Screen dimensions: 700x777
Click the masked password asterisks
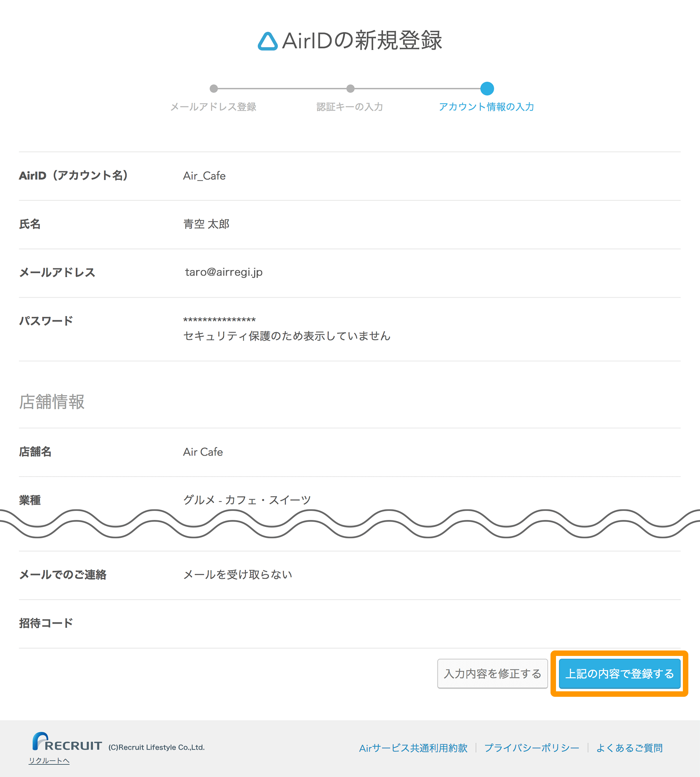pos(219,320)
